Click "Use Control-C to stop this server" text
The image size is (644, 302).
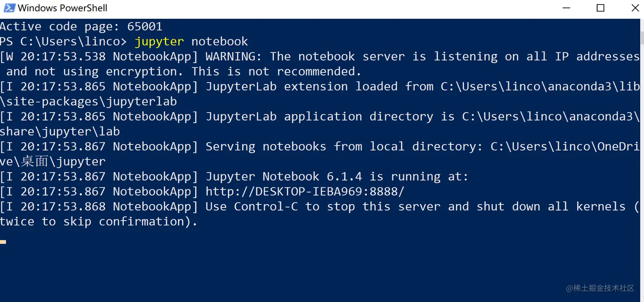pos(323,207)
